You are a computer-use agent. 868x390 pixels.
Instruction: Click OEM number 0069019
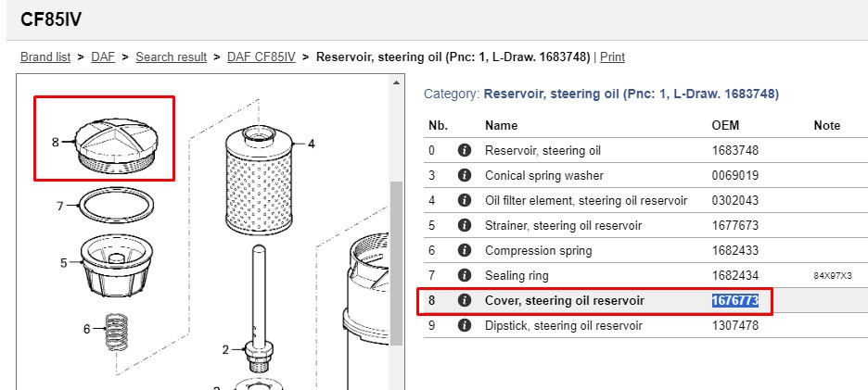(735, 175)
